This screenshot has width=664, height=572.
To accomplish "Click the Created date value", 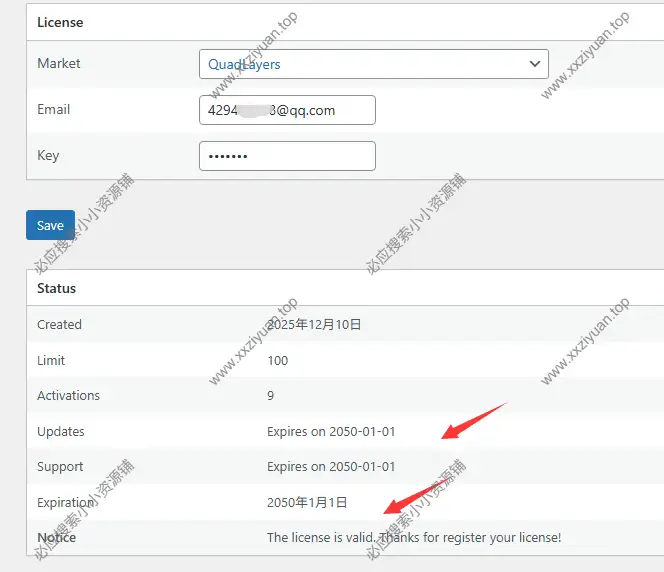I will coord(314,325).
